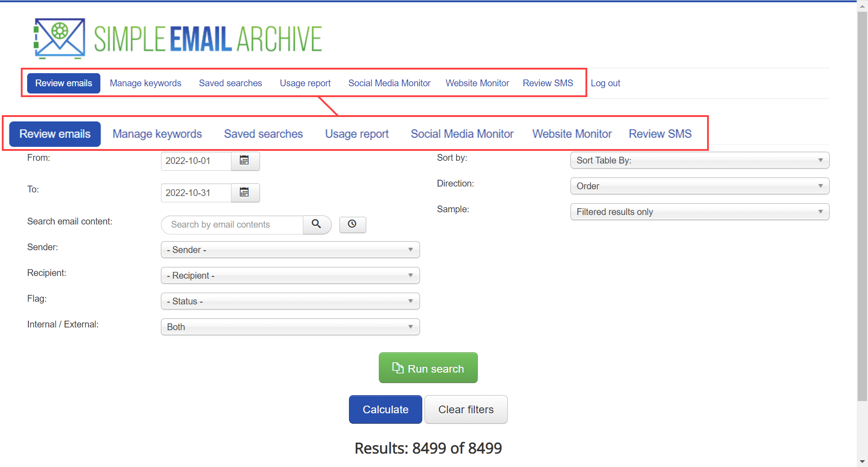Screen dimensions: 868x467
Task: Open the From date calendar picker
Action: 245,161
